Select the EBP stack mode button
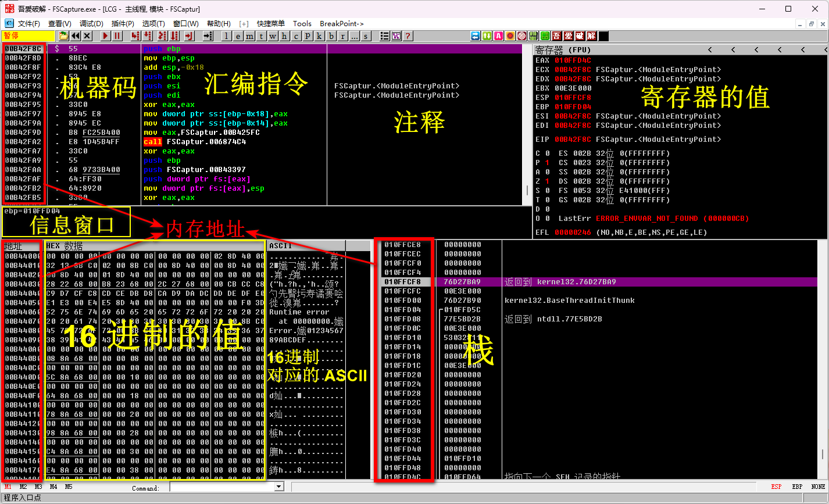Viewport: 829px width, 504px height. click(x=797, y=487)
